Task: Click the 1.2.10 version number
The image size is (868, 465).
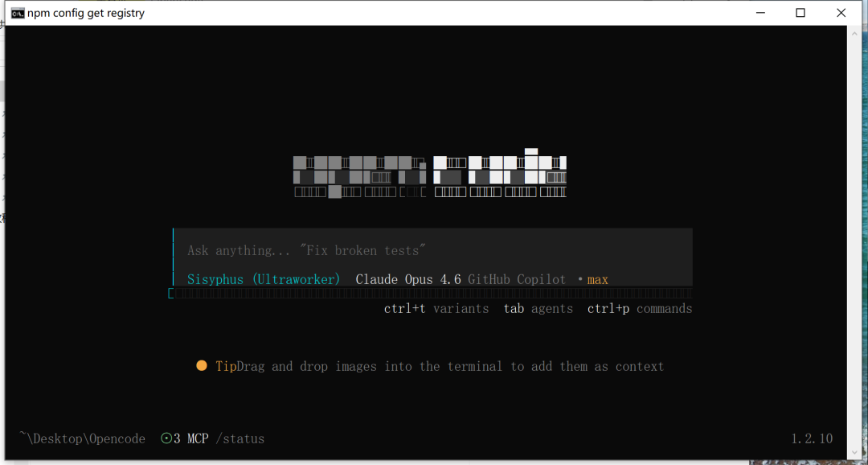Action: 812,439
